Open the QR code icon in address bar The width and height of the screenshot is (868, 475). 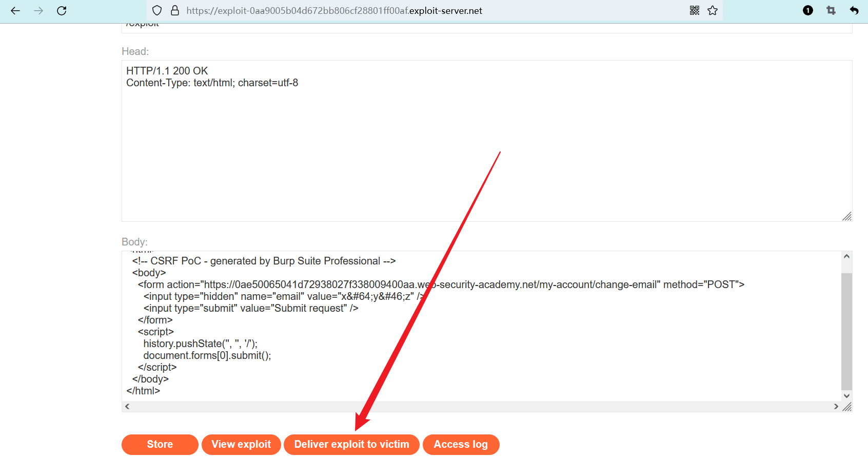(695, 10)
